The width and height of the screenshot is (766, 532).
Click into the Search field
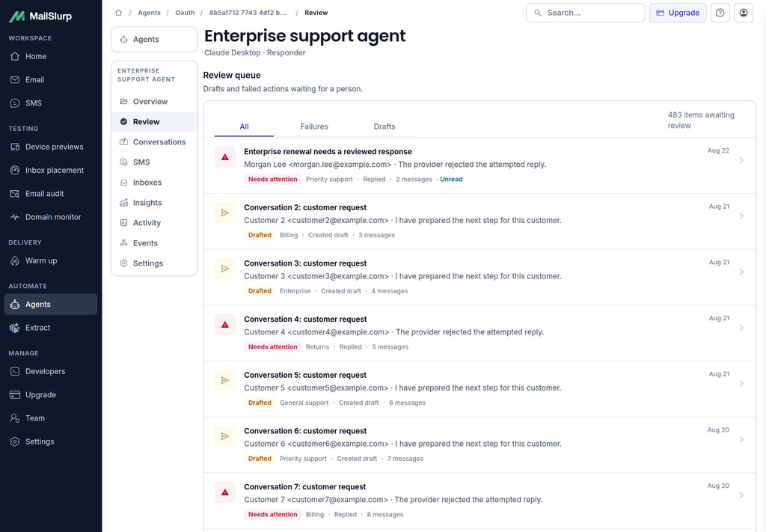585,13
